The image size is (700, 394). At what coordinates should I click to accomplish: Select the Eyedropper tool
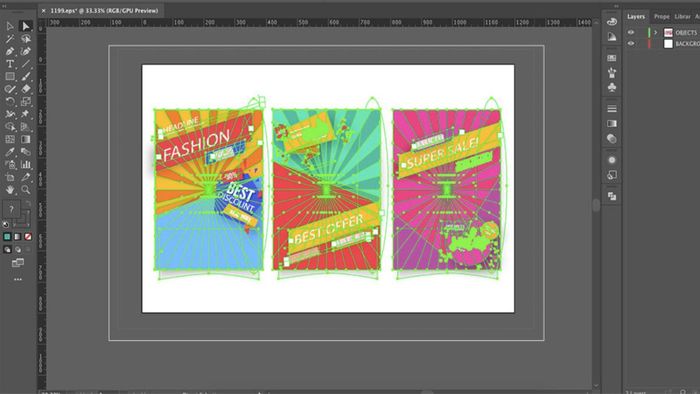(10, 152)
